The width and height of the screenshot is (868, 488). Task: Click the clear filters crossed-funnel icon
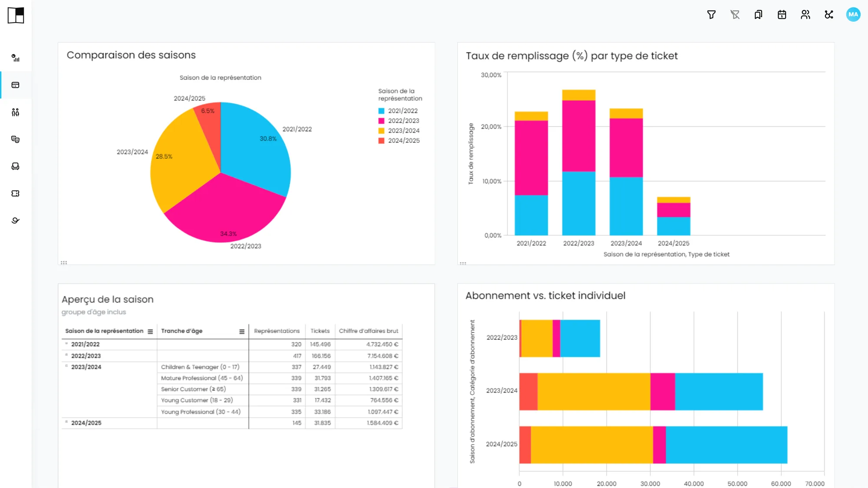click(x=735, y=15)
